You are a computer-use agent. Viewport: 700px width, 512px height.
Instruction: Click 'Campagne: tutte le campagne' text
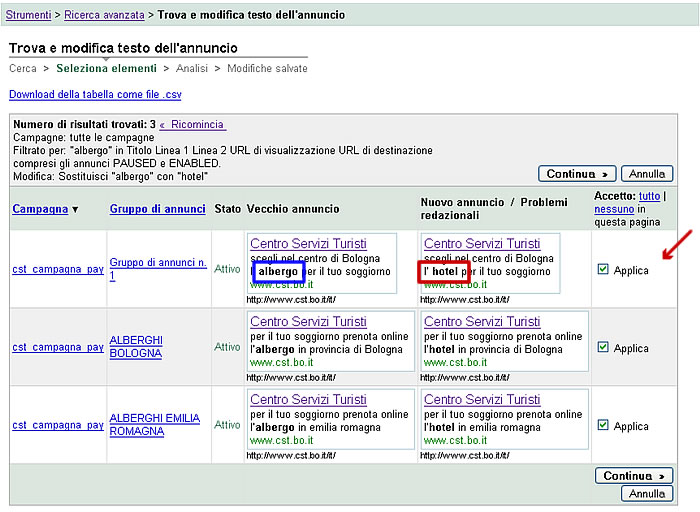83,137
